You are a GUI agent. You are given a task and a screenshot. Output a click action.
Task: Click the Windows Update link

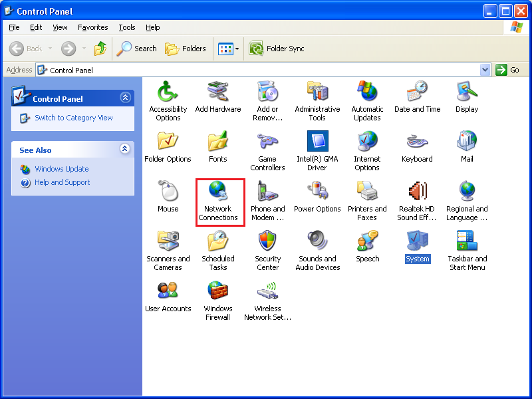click(x=61, y=169)
